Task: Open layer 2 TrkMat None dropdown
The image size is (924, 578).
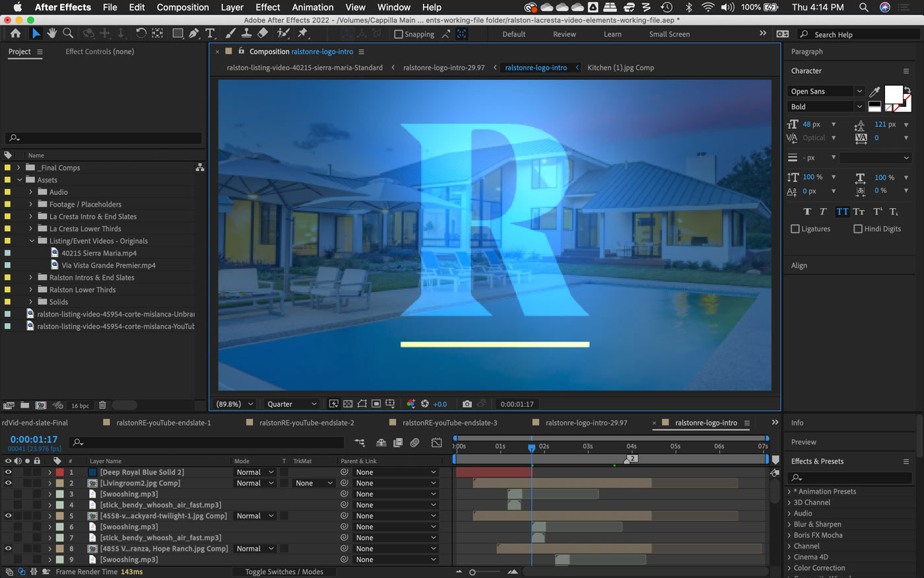Action: [x=313, y=483]
